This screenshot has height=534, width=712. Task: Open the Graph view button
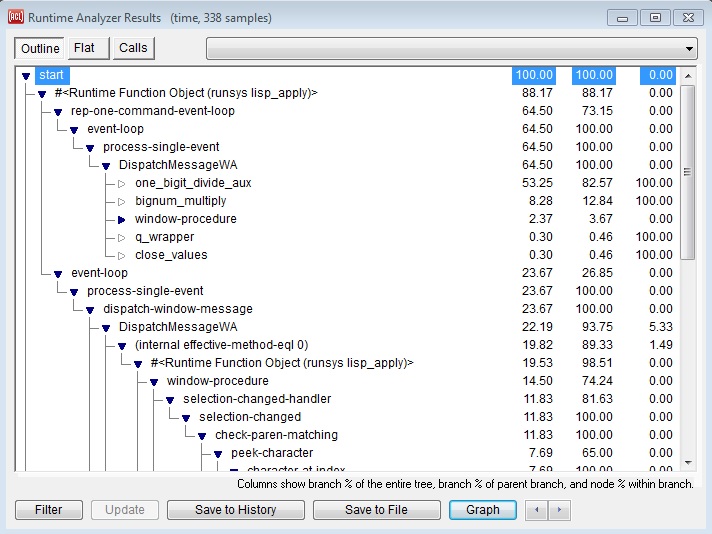(482, 510)
